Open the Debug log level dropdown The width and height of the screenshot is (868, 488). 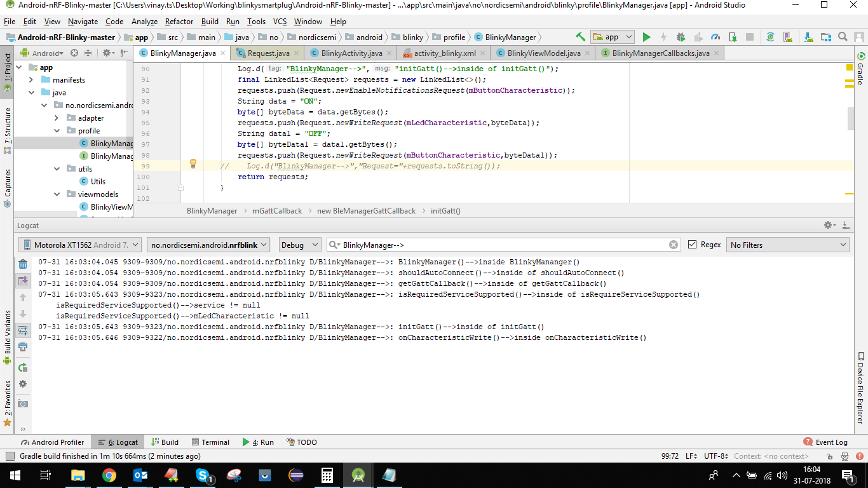pos(299,244)
